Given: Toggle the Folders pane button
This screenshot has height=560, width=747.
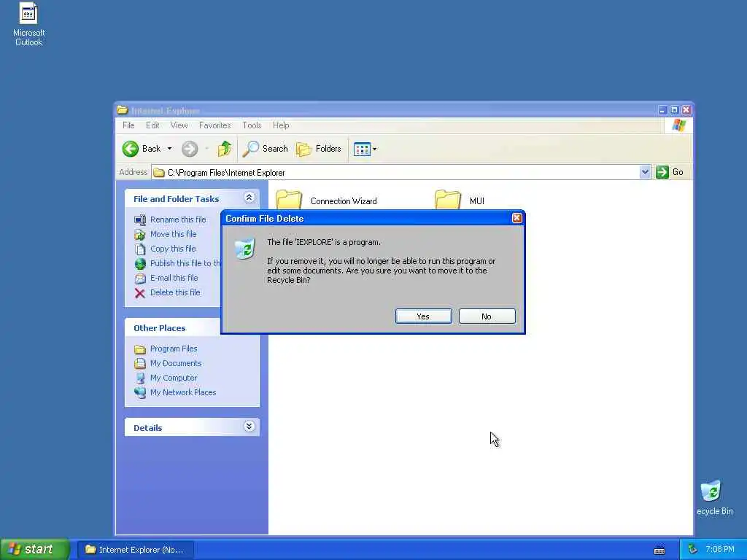Looking at the screenshot, I should coord(318,149).
